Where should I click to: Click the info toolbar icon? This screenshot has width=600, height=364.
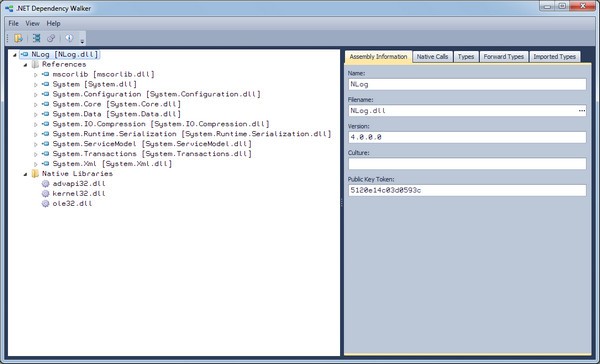(69, 38)
